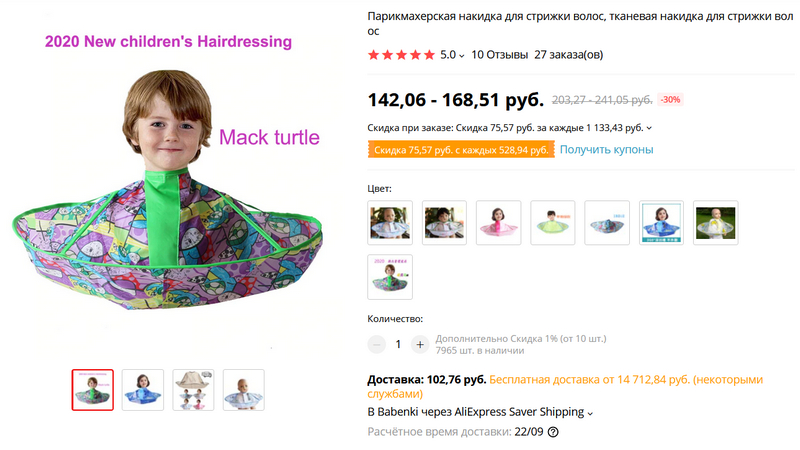The height and width of the screenshot is (450, 800).
Task: Pick the first color swatch with baby
Action: coord(390,222)
